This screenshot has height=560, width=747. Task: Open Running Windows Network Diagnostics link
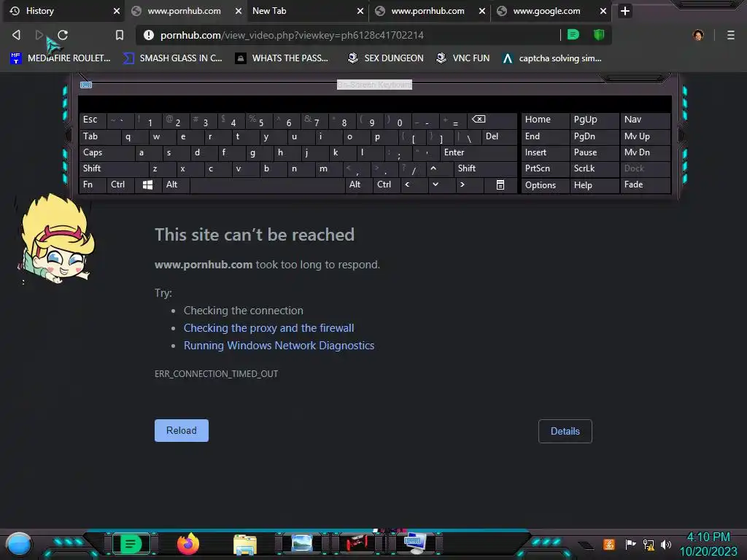(279, 346)
